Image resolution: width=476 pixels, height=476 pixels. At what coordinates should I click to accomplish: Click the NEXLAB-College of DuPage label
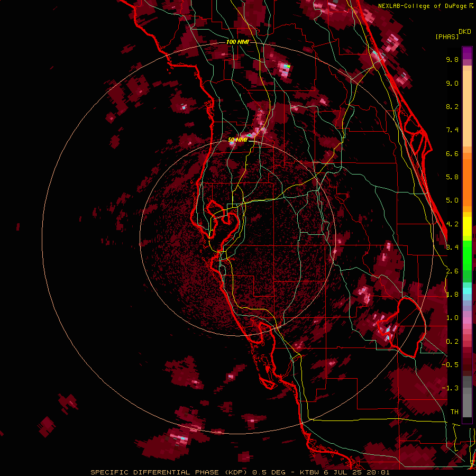423,6
